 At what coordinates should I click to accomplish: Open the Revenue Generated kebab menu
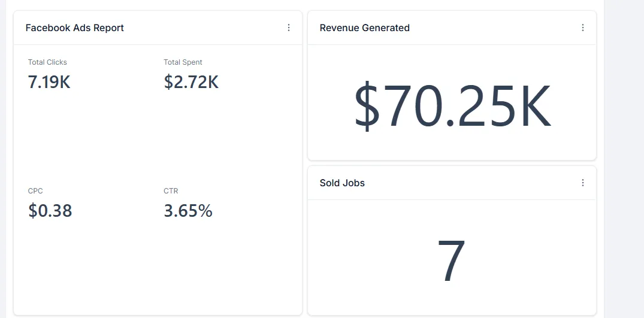(583, 28)
